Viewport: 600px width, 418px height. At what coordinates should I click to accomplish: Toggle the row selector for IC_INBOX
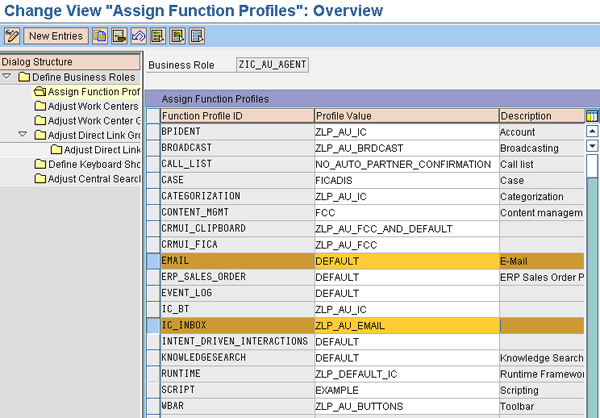(x=152, y=325)
